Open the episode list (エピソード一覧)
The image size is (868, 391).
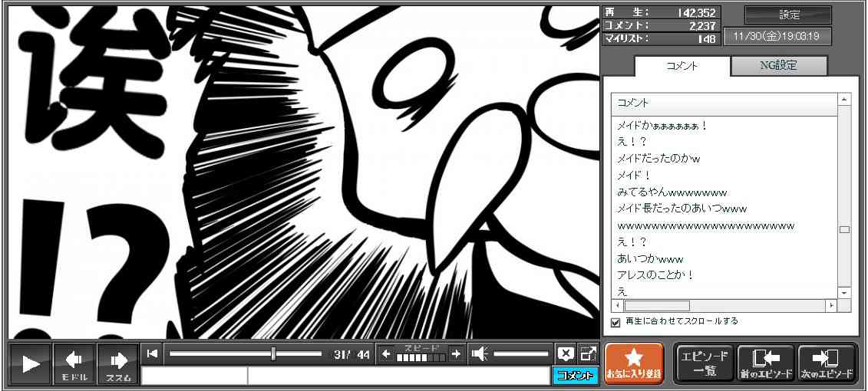coord(703,363)
